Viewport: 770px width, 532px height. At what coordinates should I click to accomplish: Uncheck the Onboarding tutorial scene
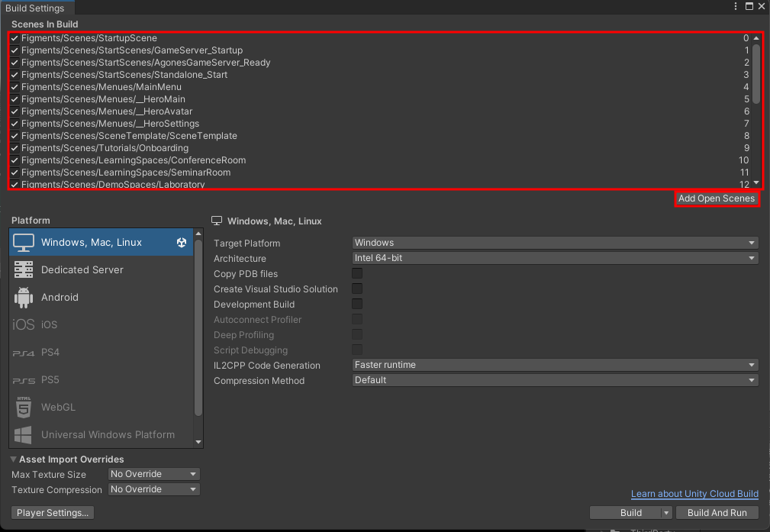[x=14, y=148]
